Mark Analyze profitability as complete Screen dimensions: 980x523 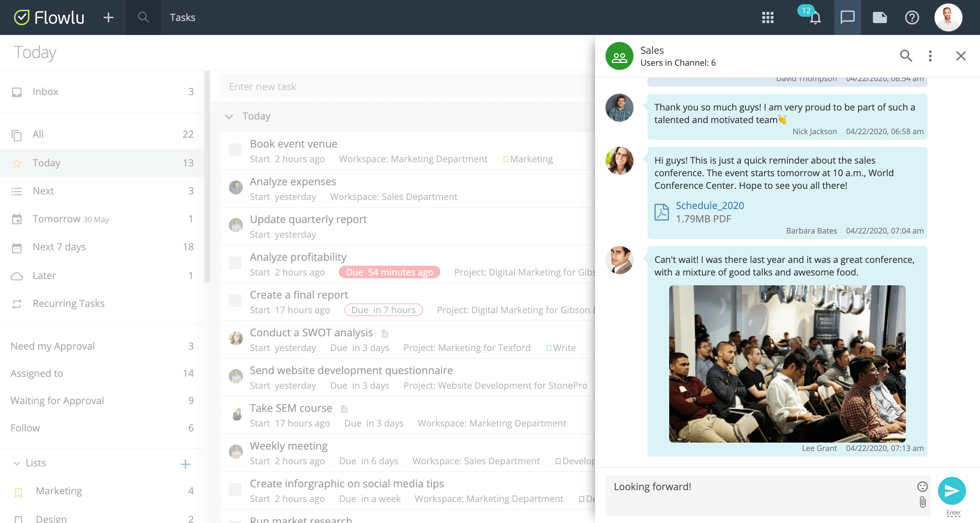point(235,263)
